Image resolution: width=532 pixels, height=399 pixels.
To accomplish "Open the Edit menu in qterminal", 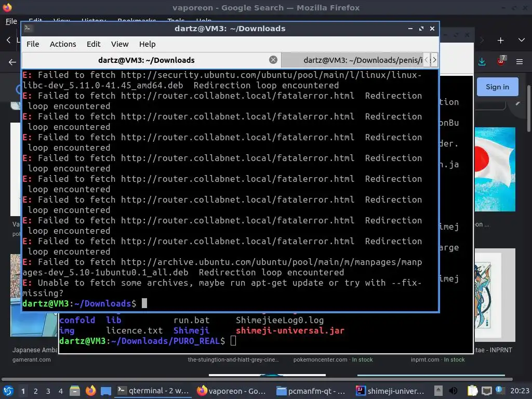I will pyautogui.click(x=94, y=44).
